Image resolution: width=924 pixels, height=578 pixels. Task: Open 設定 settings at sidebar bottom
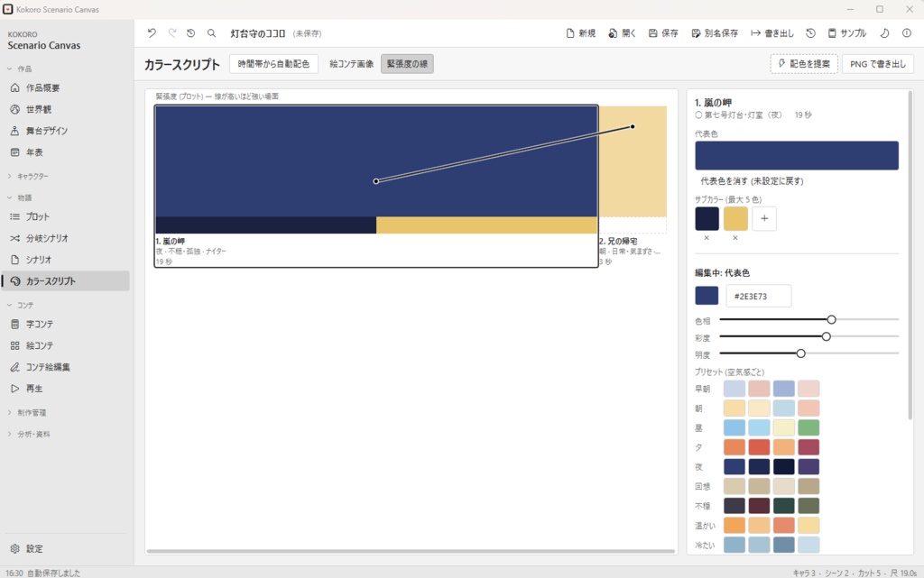pyautogui.click(x=66, y=548)
